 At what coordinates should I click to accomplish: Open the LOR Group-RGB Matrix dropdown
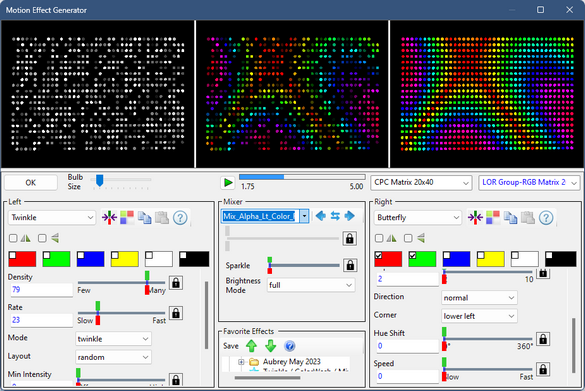(x=529, y=183)
